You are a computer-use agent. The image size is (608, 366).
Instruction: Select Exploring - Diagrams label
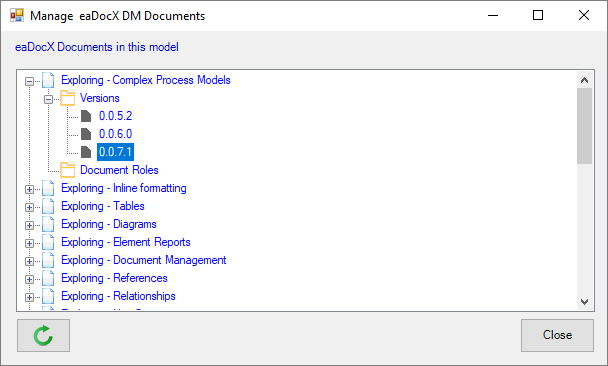109,224
